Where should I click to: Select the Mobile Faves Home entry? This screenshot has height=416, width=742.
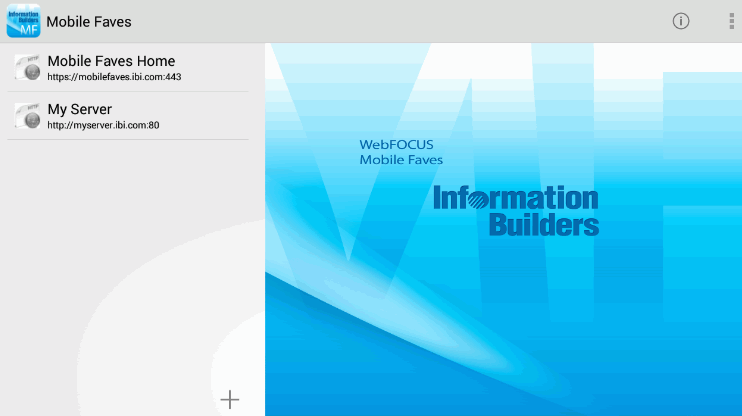(x=128, y=67)
